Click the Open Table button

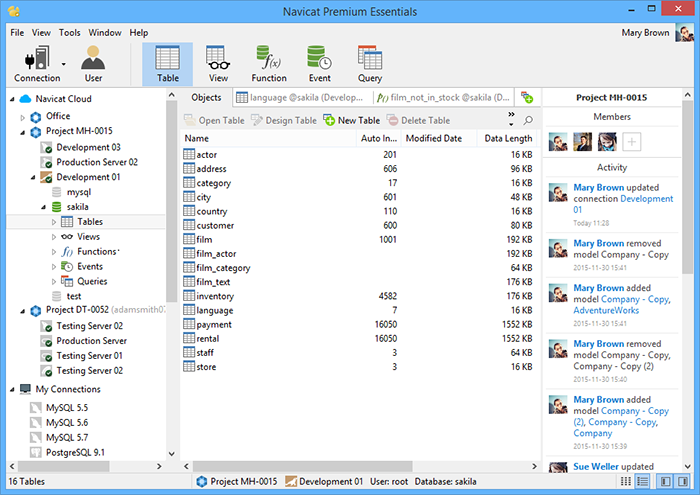(x=214, y=120)
